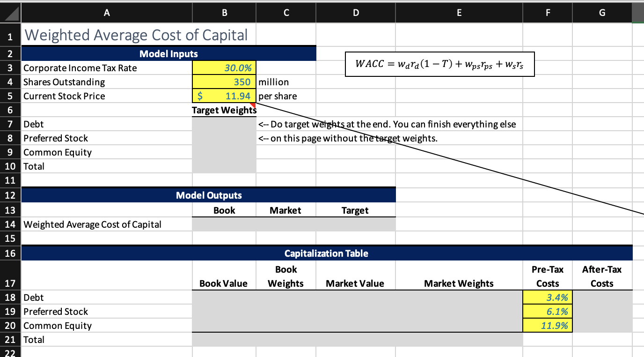Click the 'Preferred Stock' label in row 19
The width and height of the screenshot is (644, 357).
pos(56,312)
